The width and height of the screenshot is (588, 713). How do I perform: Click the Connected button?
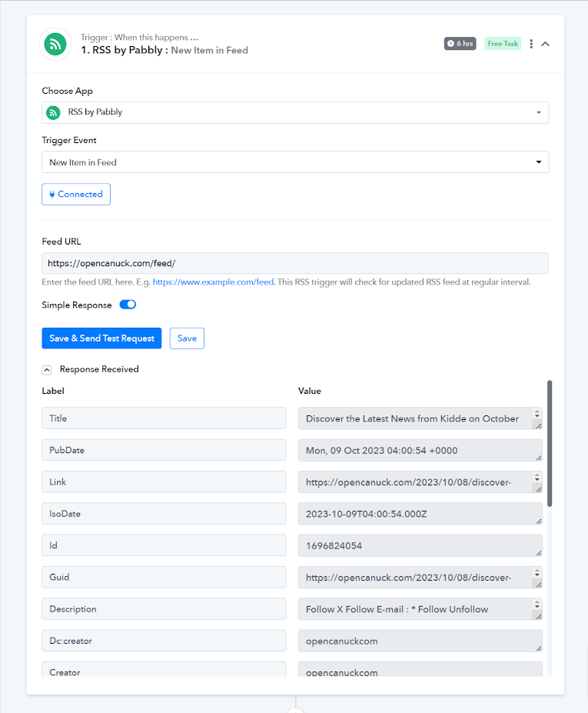click(x=76, y=194)
